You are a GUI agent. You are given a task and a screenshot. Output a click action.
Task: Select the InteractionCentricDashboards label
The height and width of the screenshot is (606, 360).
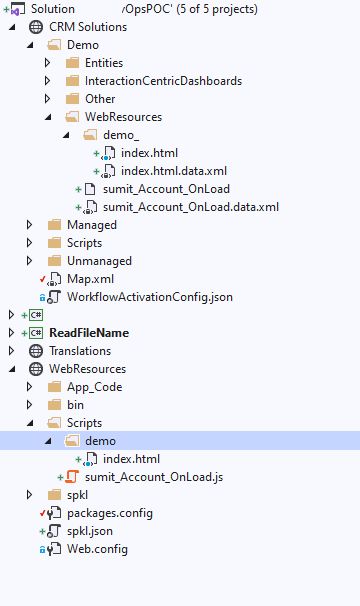(164, 81)
